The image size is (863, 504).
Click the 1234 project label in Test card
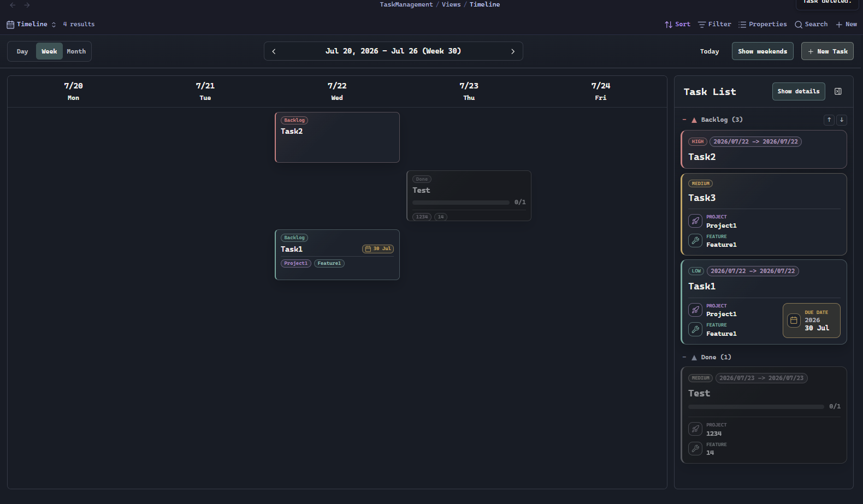click(714, 434)
